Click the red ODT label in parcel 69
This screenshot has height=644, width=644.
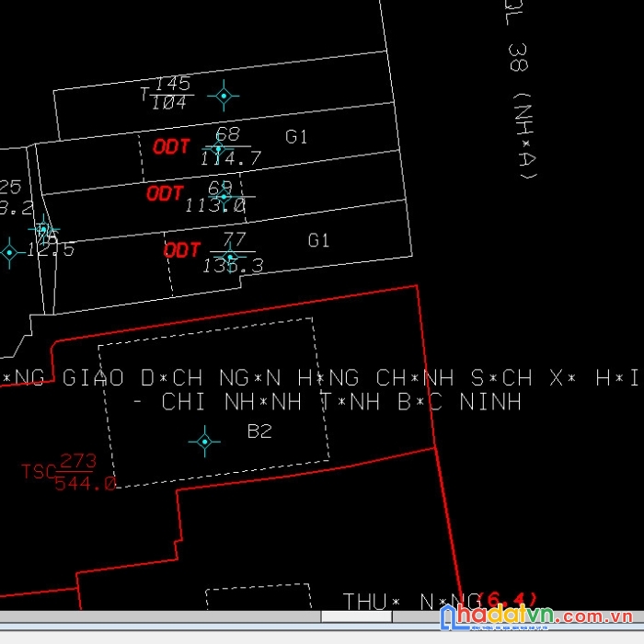165,193
